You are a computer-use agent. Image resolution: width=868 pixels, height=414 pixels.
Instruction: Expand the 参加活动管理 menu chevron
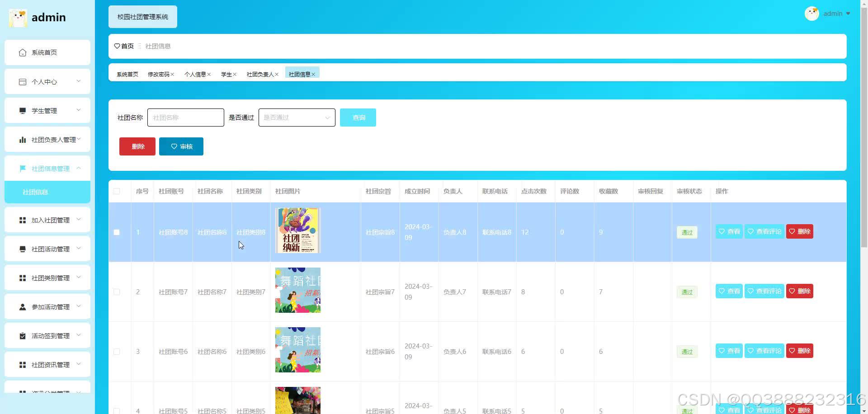(x=79, y=306)
